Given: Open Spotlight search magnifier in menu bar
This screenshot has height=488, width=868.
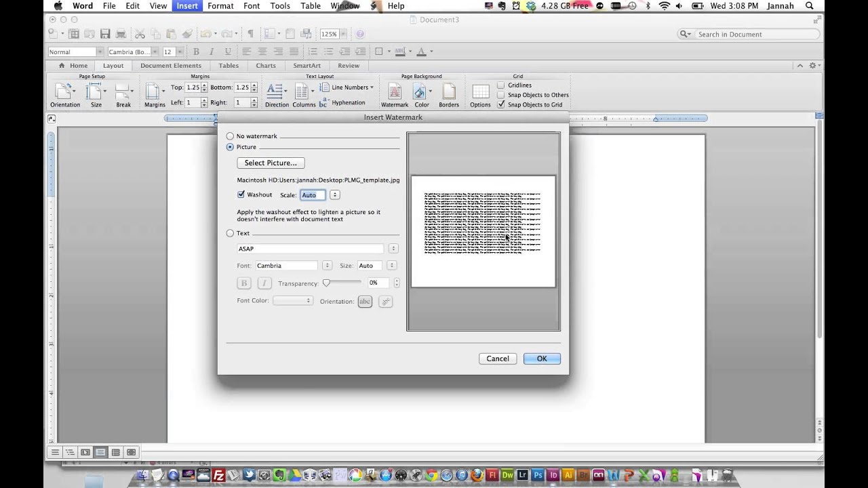Looking at the screenshot, I should 810,5.
